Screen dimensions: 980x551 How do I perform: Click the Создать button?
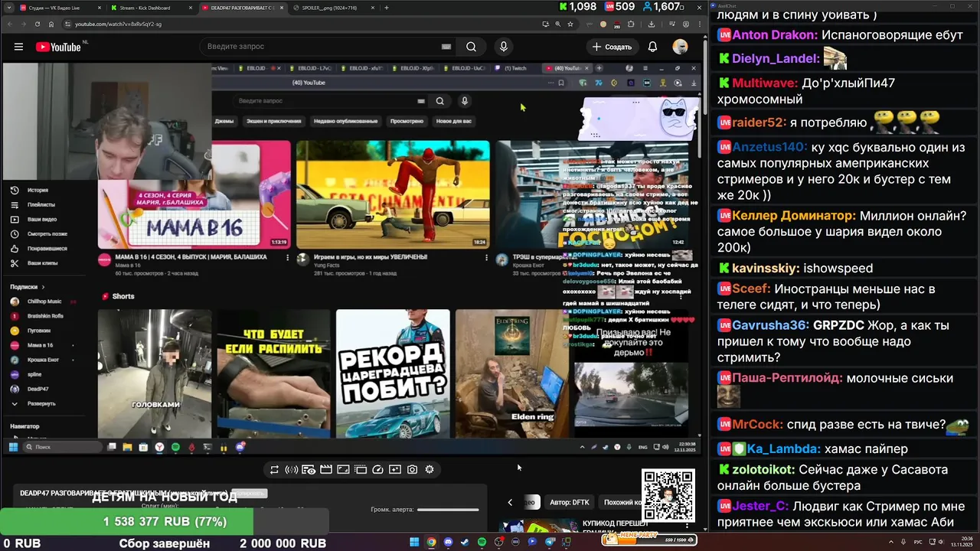pyautogui.click(x=612, y=47)
